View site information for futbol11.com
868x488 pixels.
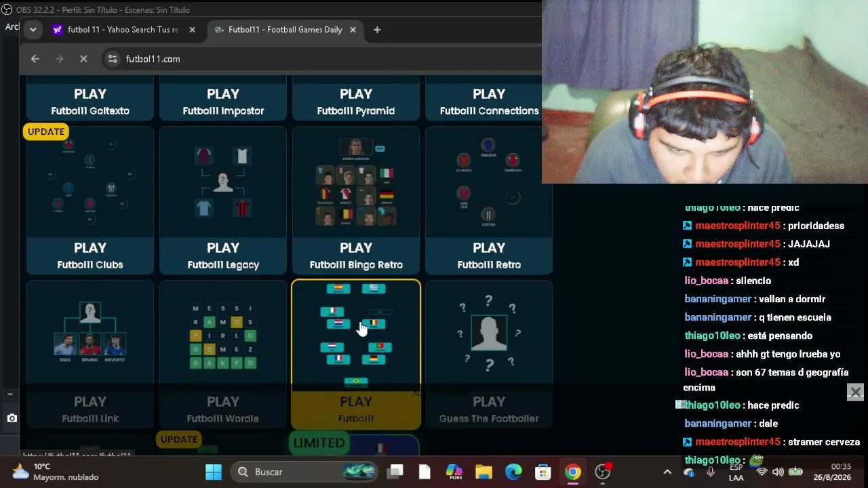coord(113,59)
